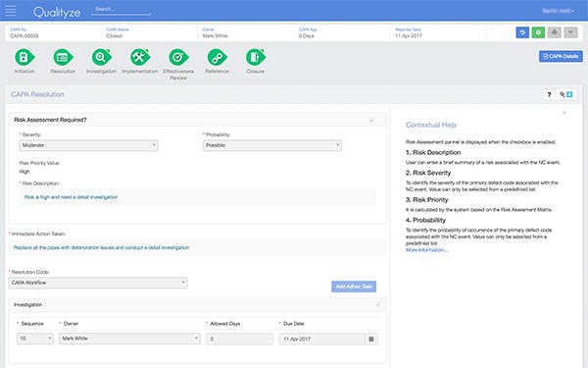Screen dimensions: 588x368
Task: Go to the Implementation step
Action: click(x=140, y=58)
